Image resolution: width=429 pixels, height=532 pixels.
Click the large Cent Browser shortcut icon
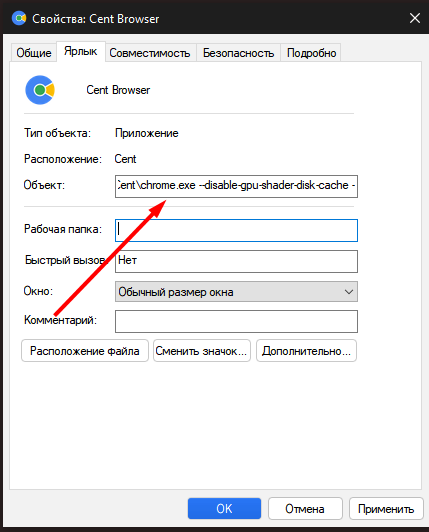pyautogui.click(x=40, y=90)
